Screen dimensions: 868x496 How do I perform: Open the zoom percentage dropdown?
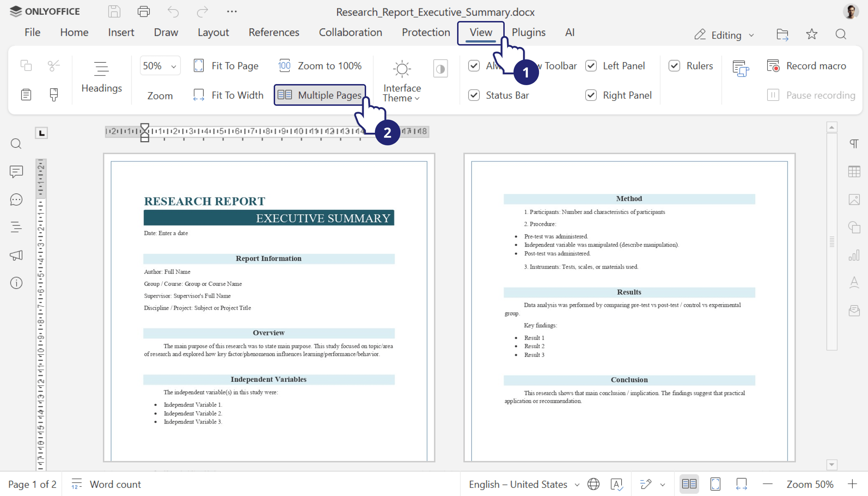coord(160,65)
